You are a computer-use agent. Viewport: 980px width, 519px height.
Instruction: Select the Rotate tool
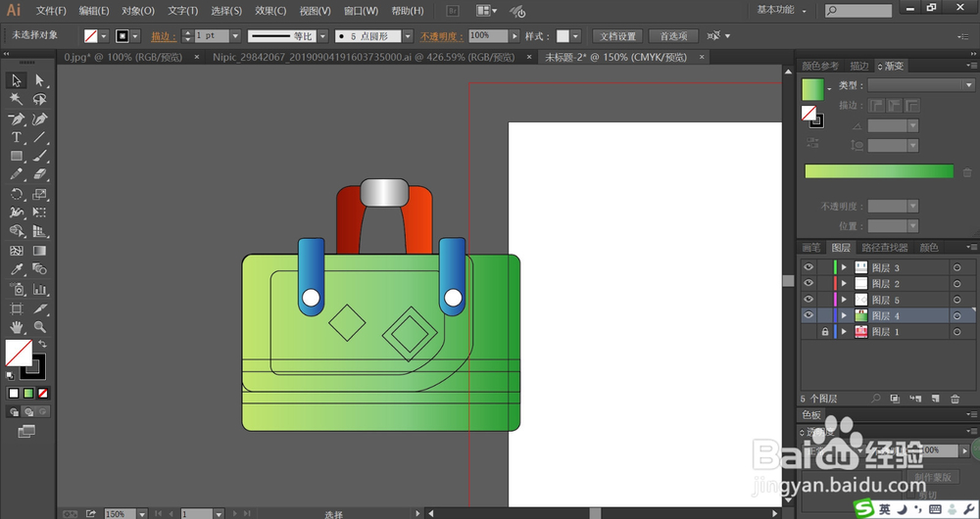click(x=17, y=194)
